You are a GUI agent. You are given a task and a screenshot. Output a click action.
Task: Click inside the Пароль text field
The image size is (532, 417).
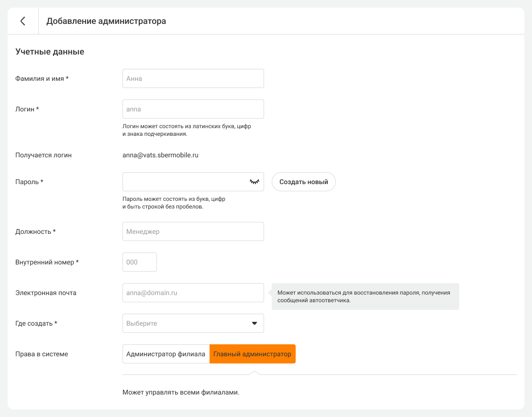pyautogui.click(x=184, y=182)
